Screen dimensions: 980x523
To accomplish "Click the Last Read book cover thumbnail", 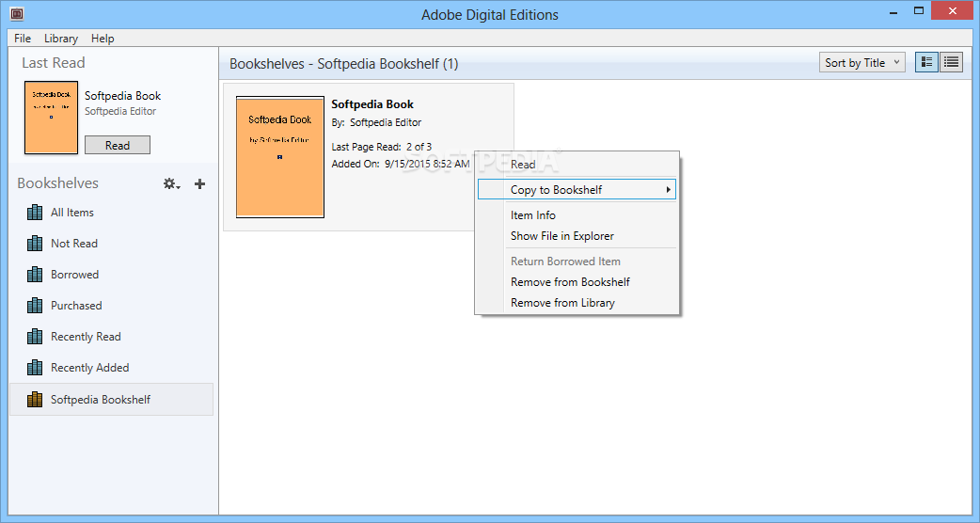I will [51, 118].
